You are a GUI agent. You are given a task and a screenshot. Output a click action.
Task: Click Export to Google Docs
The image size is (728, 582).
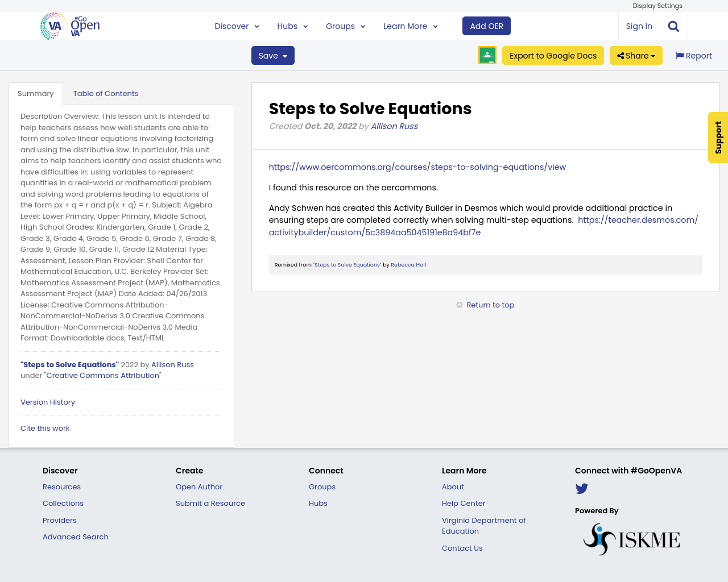(552, 55)
